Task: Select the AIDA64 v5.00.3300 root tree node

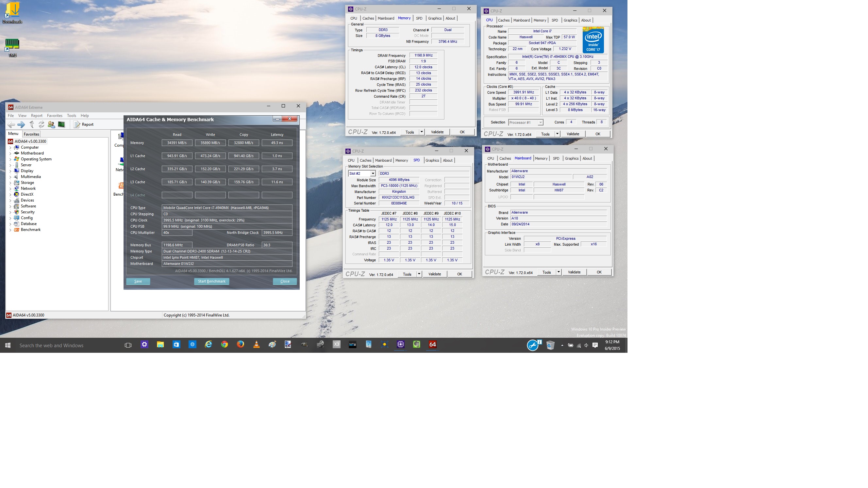Action: (30, 141)
